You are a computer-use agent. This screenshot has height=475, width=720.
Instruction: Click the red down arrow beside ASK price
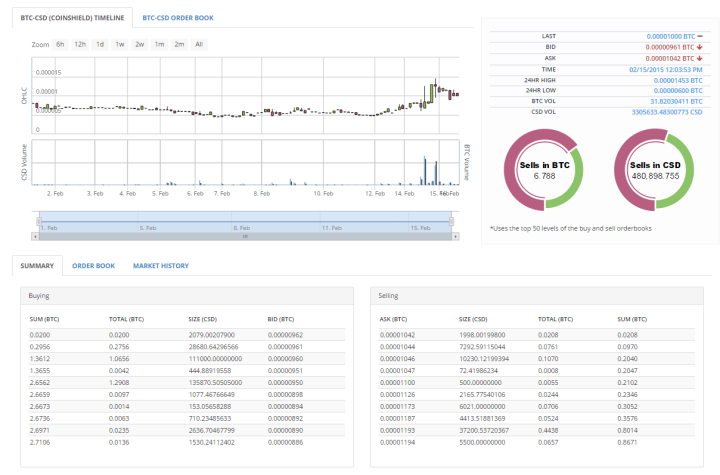click(x=702, y=58)
